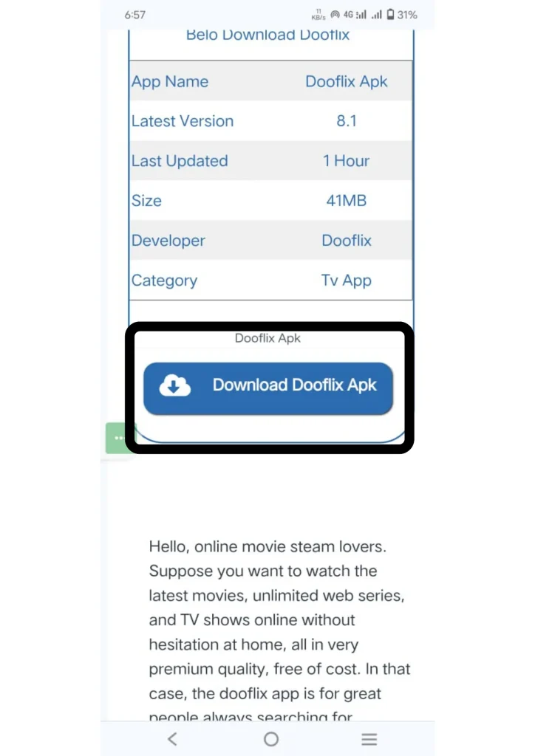The image size is (535, 756).
Task: Tap the Android home circle button
Action: (x=271, y=739)
